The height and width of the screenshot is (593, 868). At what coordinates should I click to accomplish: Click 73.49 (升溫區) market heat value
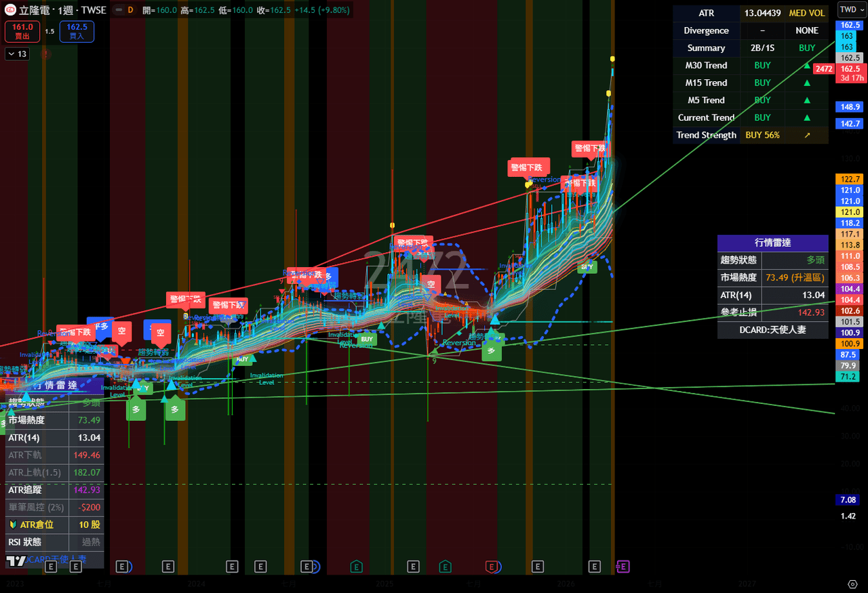(795, 278)
